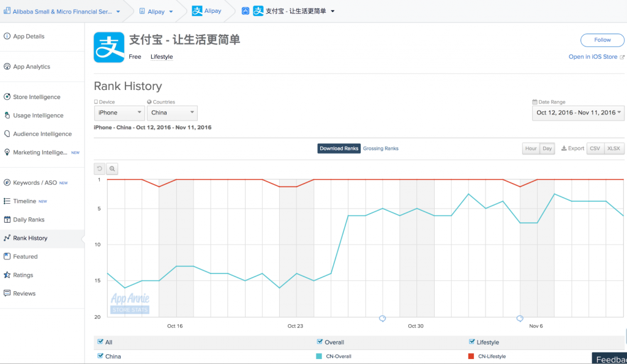Open the Date Range picker
The image size is (627, 364).
[578, 113]
